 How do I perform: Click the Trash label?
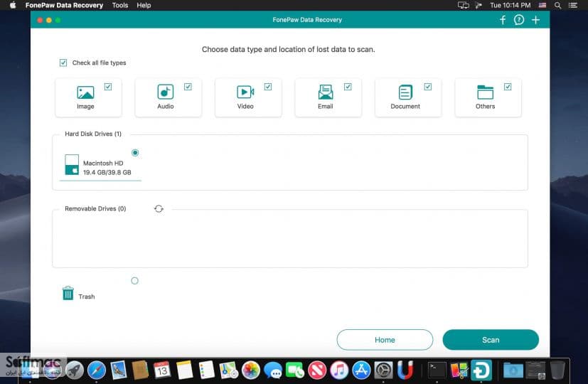coord(87,297)
